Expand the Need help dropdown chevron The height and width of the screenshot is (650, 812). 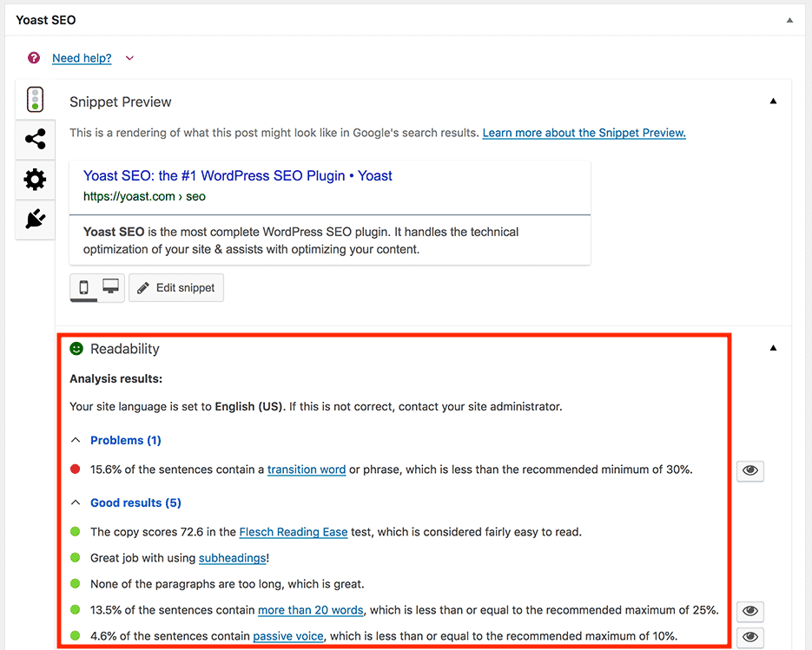[130, 58]
